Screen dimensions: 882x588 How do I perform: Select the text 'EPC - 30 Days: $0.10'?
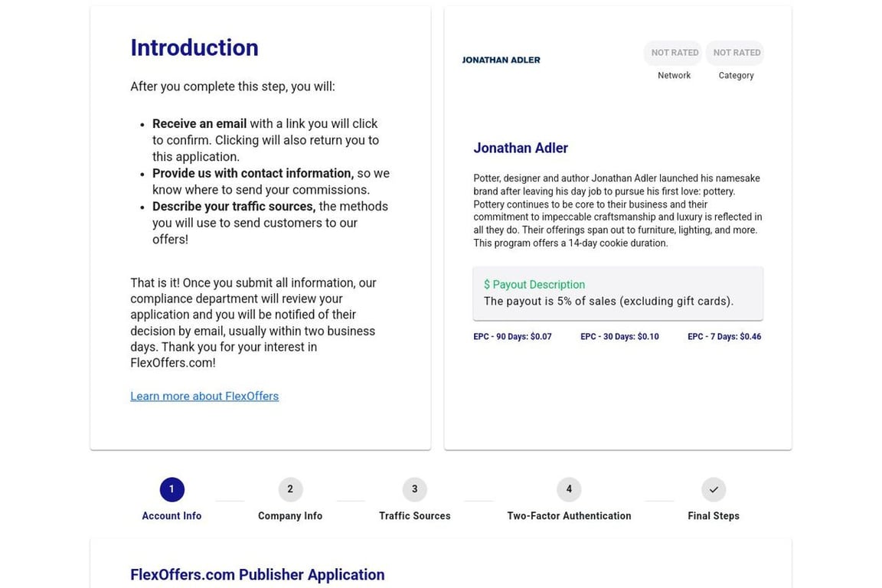click(619, 336)
